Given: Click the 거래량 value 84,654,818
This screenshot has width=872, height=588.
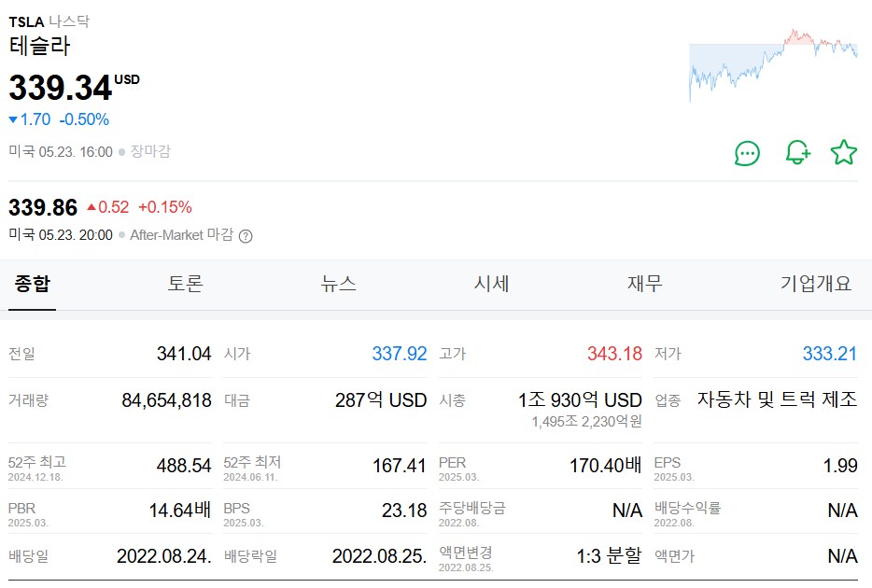Looking at the screenshot, I should [167, 400].
